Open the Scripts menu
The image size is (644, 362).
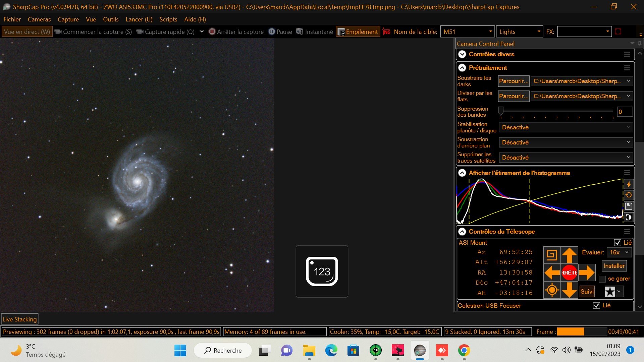[x=168, y=19]
